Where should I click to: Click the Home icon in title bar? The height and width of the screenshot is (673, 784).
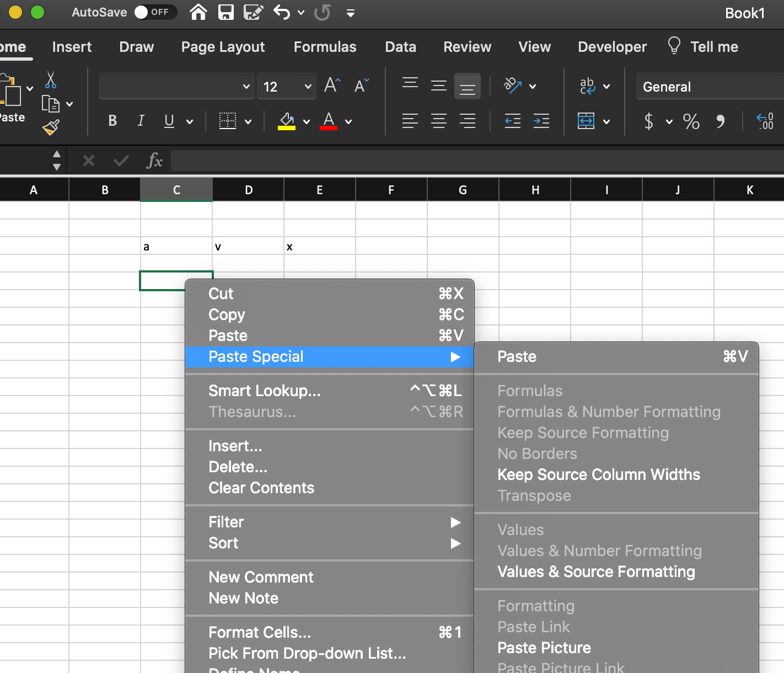198,12
